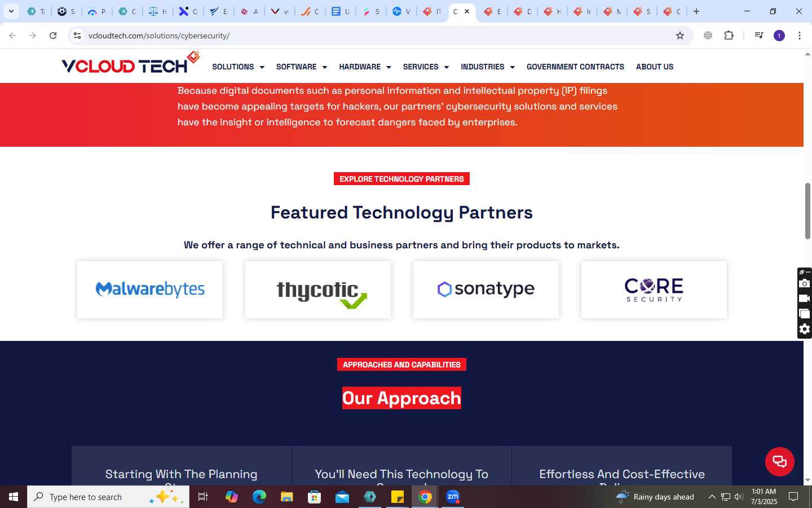Bookmark this page with the star icon

click(680, 36)
